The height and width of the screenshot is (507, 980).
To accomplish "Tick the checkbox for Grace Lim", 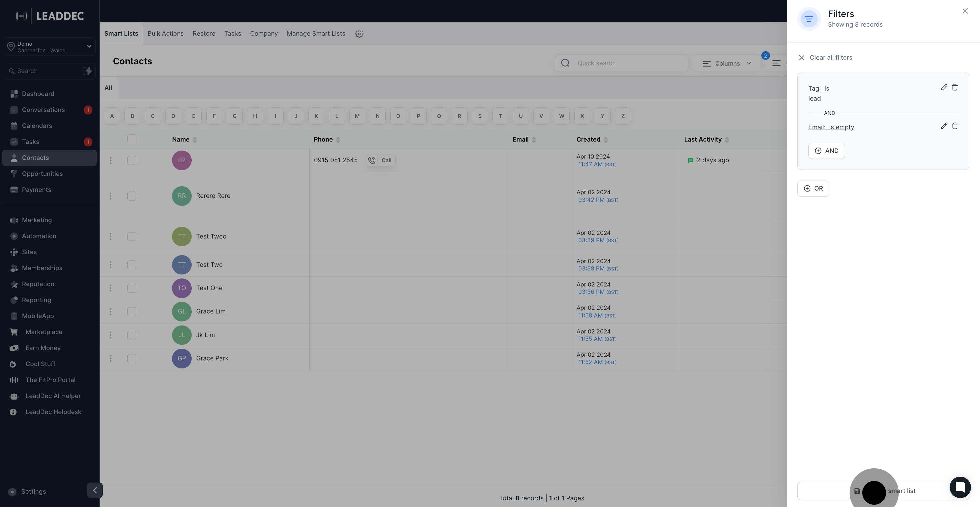I will (132, 312).
